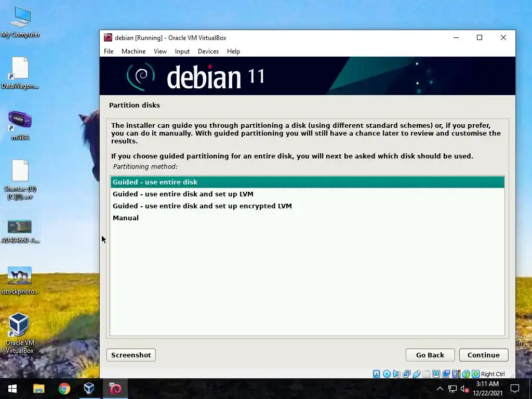Image resolution: width=532 pixels, height=399 pixels.
Task: Click the shared folders status icon
Action: 427,374
